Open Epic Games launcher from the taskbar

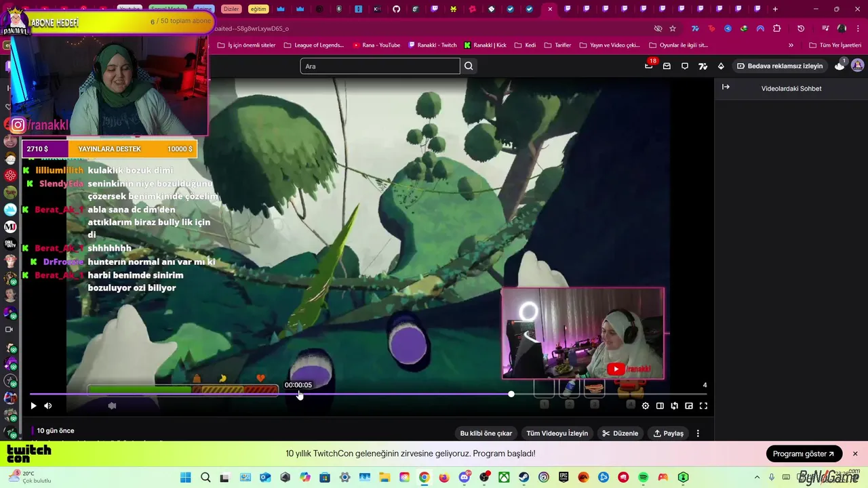point(564,477)
